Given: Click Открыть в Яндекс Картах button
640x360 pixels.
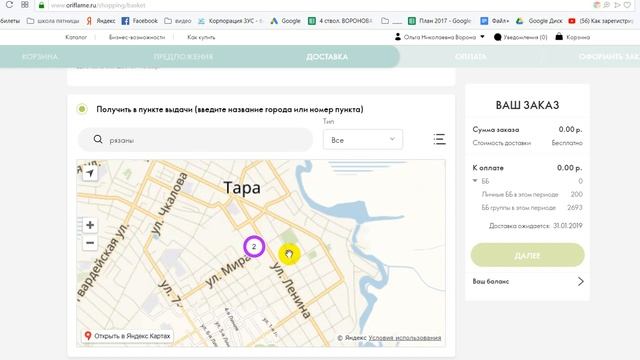Looking at the screenshot, I should [127, 336].
